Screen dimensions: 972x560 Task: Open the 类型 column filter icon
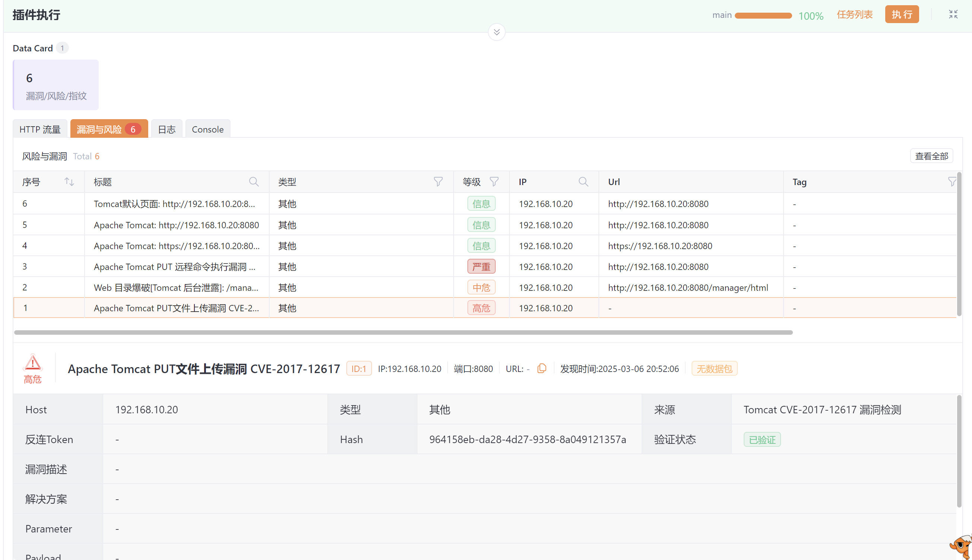438,182
